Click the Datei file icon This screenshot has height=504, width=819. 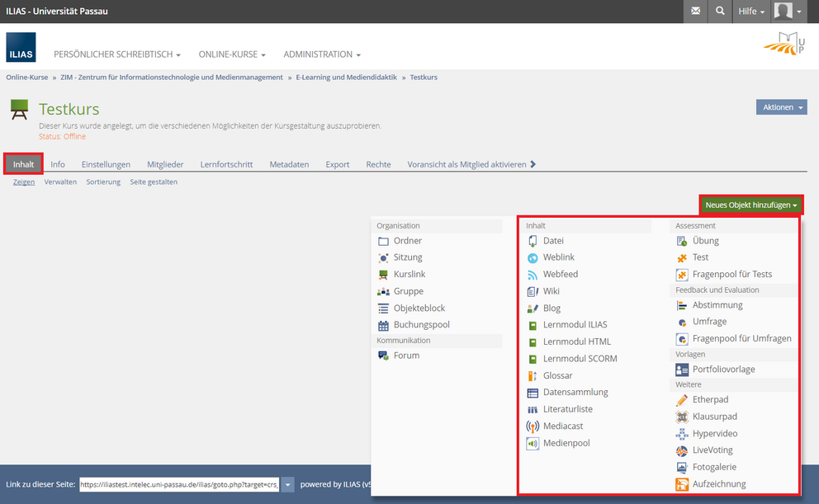pyautogui.click(x=533, y=241)
